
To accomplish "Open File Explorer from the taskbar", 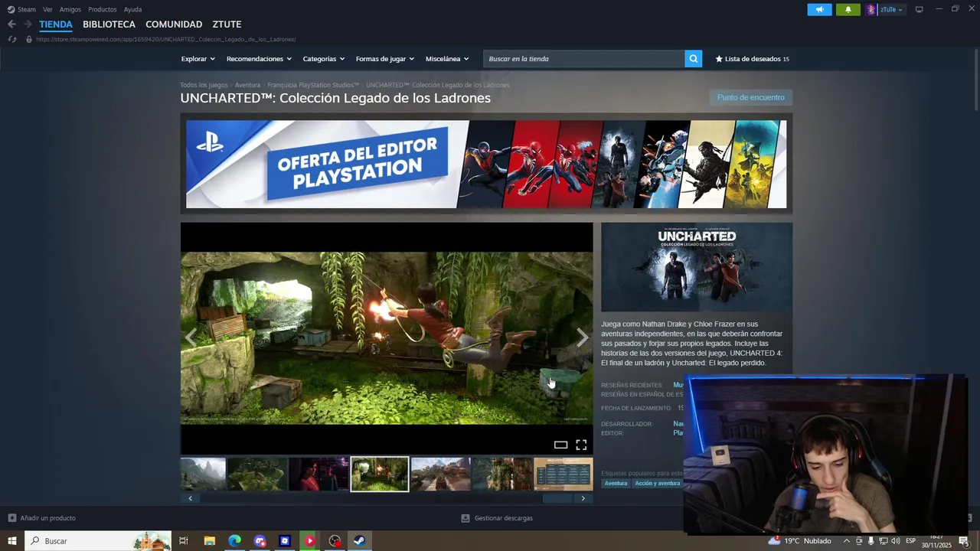I will 209,541.
